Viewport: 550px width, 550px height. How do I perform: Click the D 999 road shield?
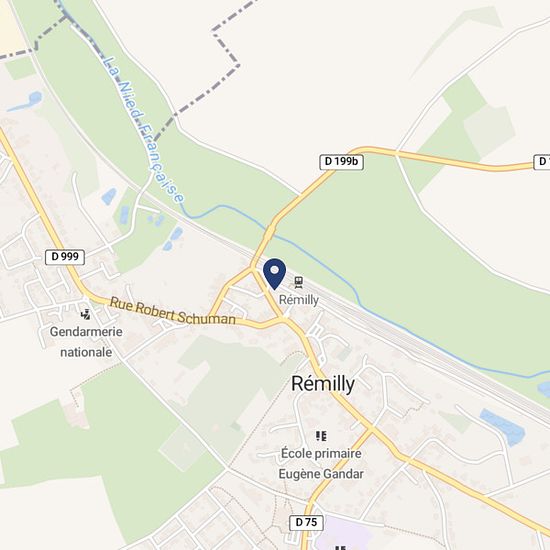point(65,257)
